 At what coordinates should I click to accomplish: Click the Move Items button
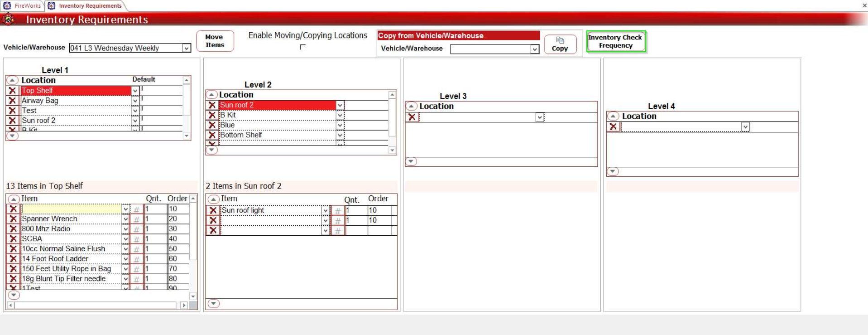215,41
